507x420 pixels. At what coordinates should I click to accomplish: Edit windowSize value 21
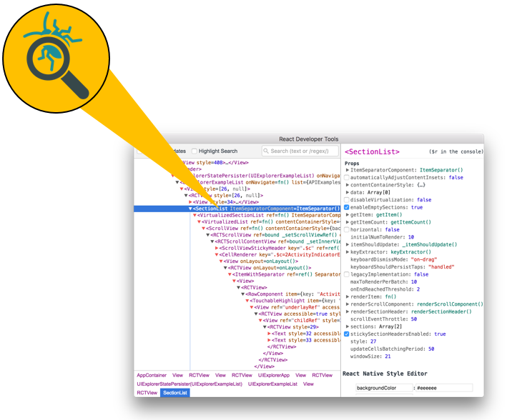point(388,356)
